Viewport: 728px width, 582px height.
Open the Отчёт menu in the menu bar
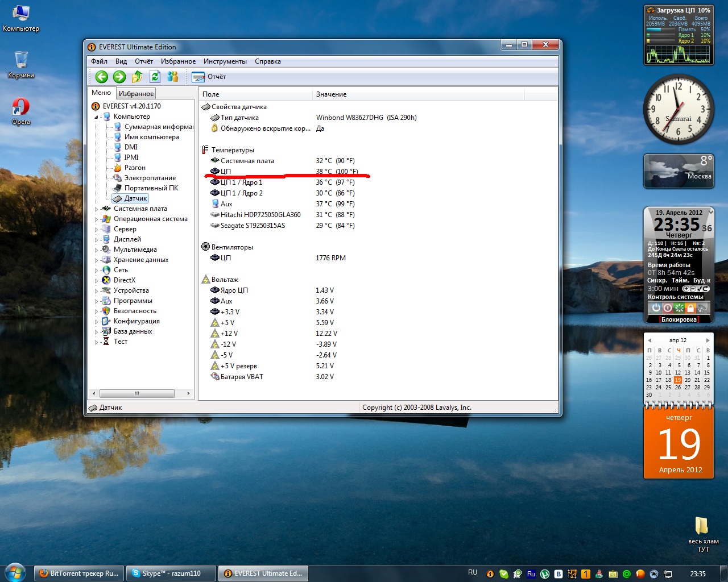(144, 61)
